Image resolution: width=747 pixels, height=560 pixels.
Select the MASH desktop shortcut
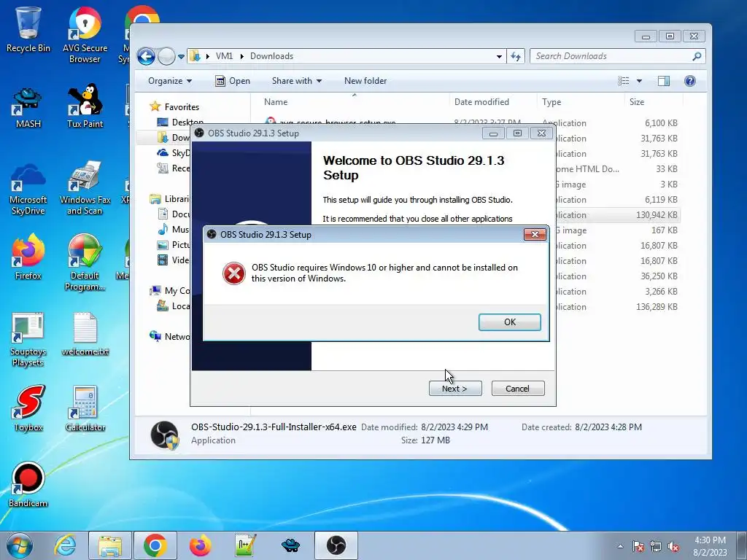28,108
